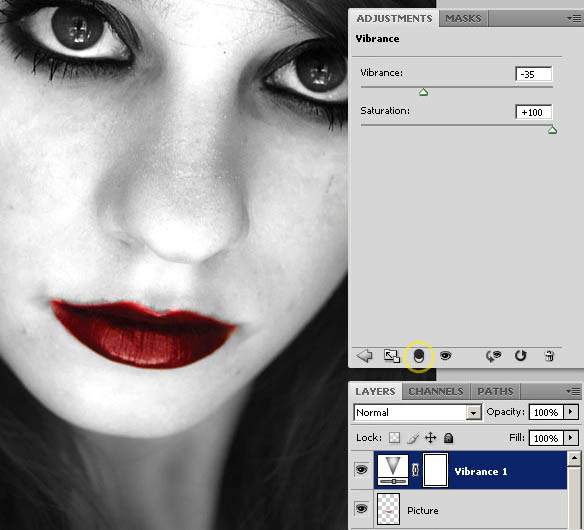Toggle lock all padlock icon
584x530 pixels.
coord(448,438)
